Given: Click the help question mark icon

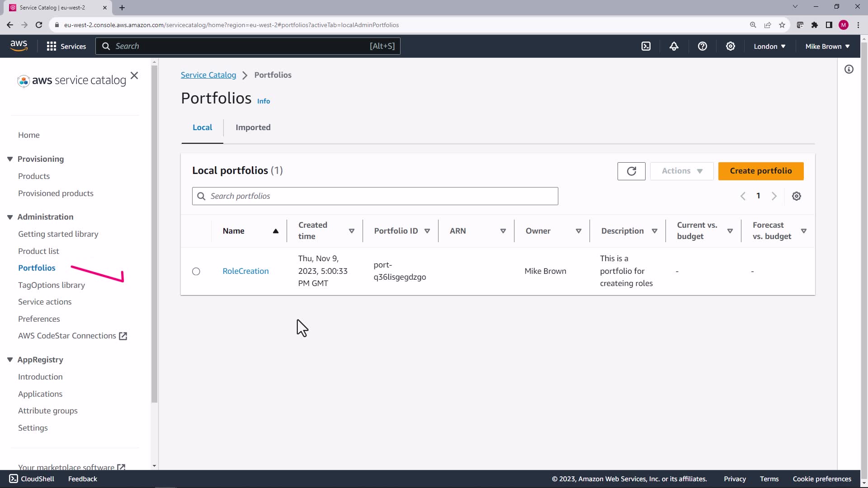Looking at the screenshot, I should coord(702,46).
